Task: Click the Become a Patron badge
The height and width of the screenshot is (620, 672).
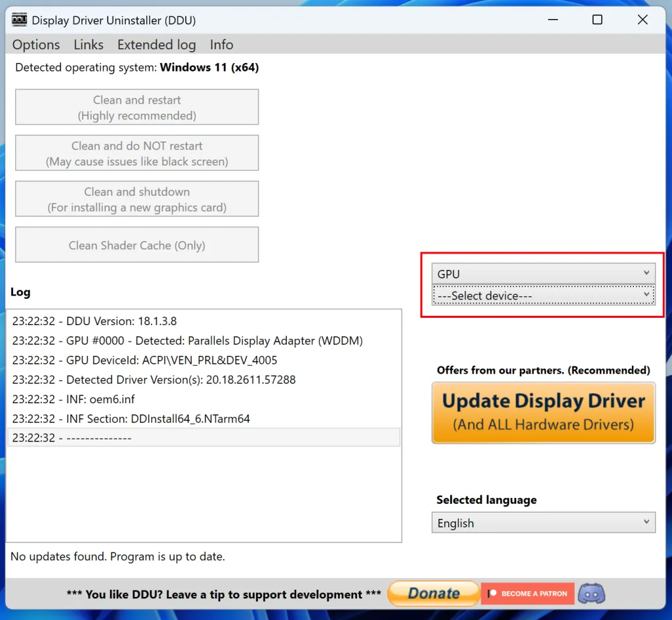Action: [x=528, y=594]
